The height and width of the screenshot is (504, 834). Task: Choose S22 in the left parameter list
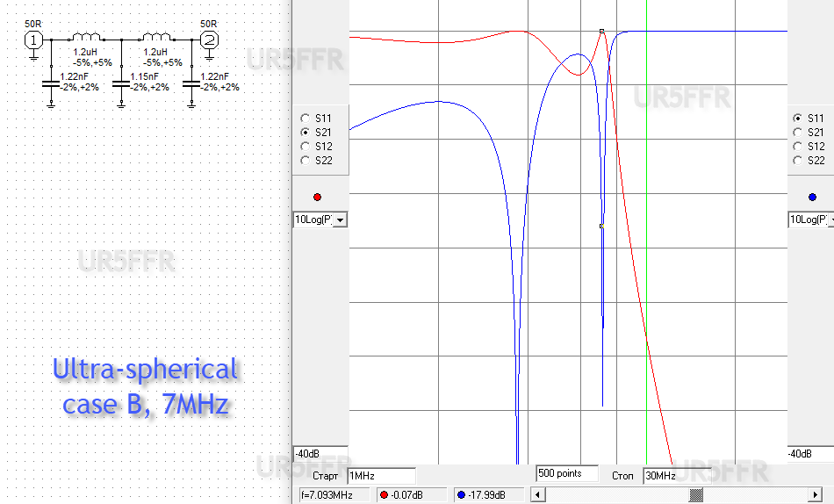coord(306,160)
